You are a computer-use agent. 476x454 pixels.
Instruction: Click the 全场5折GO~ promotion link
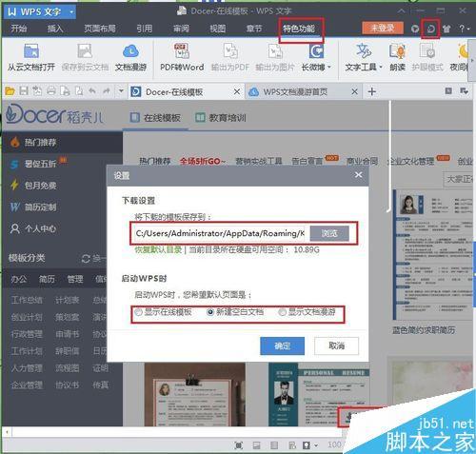(x=203, y=162)
